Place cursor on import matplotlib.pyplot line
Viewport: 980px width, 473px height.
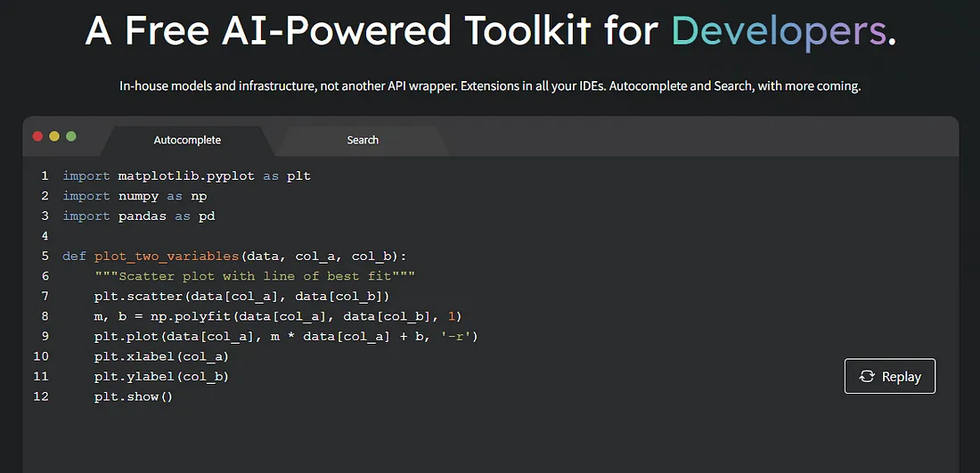[186, 175]
